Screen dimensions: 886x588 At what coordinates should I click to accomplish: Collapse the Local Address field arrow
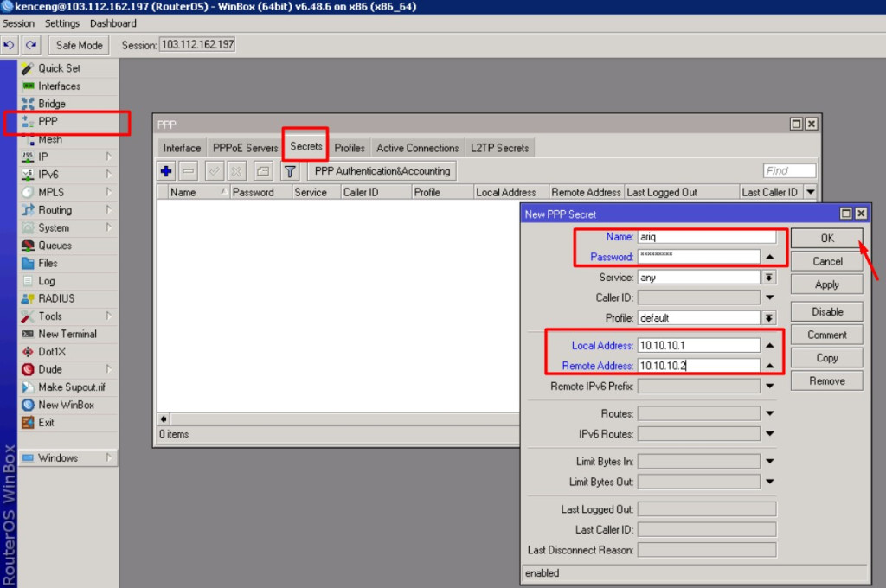click(x=769, y=345)
